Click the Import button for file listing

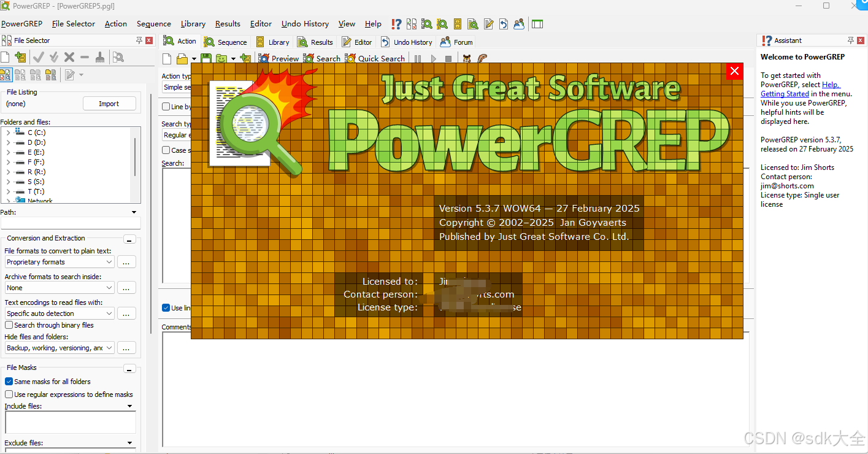[109, 103]
